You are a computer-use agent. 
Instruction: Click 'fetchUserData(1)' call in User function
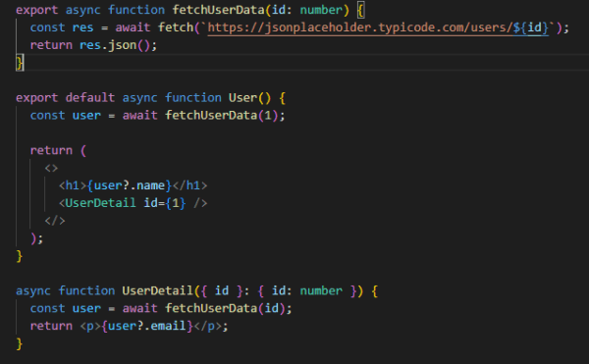(x=222, y=115)
